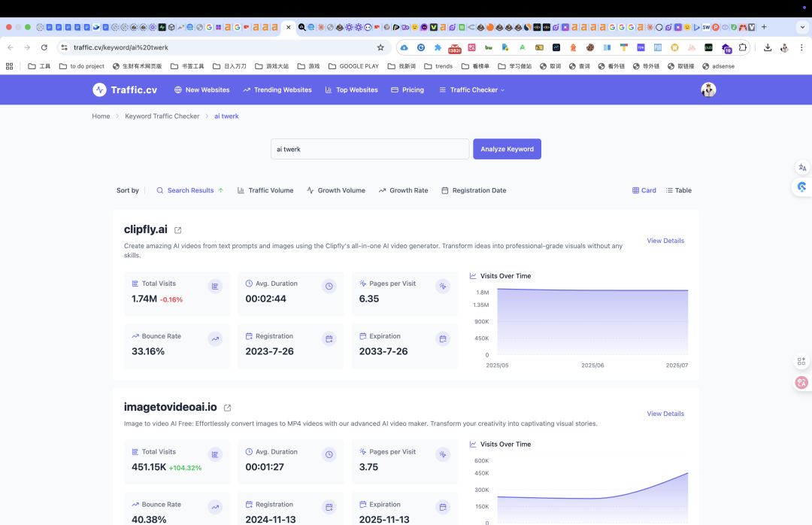Click the imagetovideoai.io site title
The width and height of the screenshot is (812, 525).
click(171, 407)
